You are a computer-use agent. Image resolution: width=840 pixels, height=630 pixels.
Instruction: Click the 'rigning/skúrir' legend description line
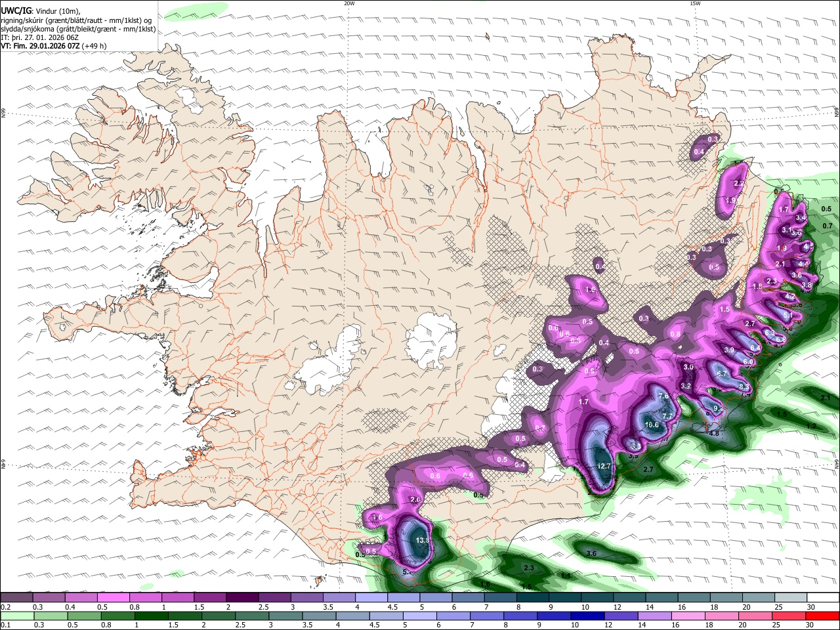76,20
